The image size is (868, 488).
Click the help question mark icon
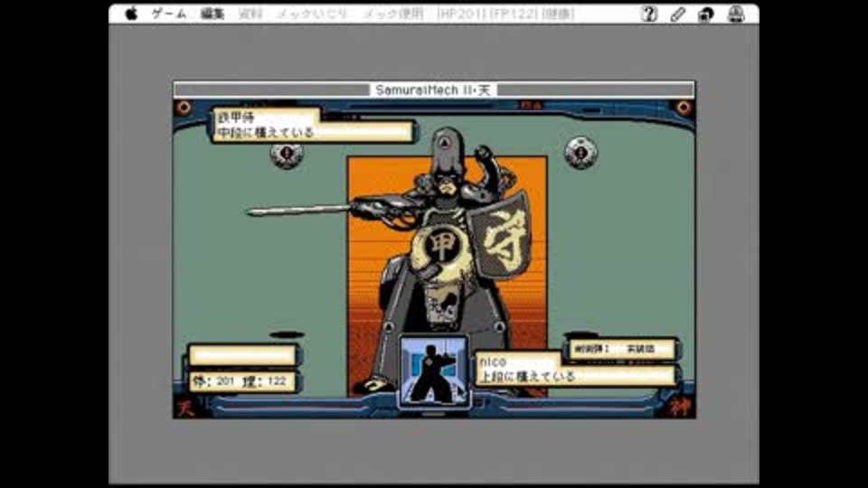click(x=649, y=14)
